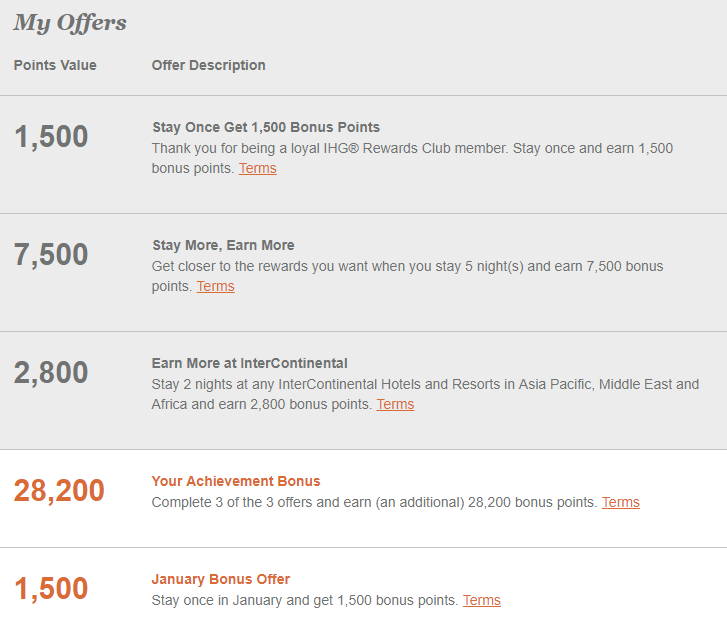Image resolution: width=727 pixels, height=643 pixels.
Task: Click the gray 1,500 points value
Action: tap(51, 136)
